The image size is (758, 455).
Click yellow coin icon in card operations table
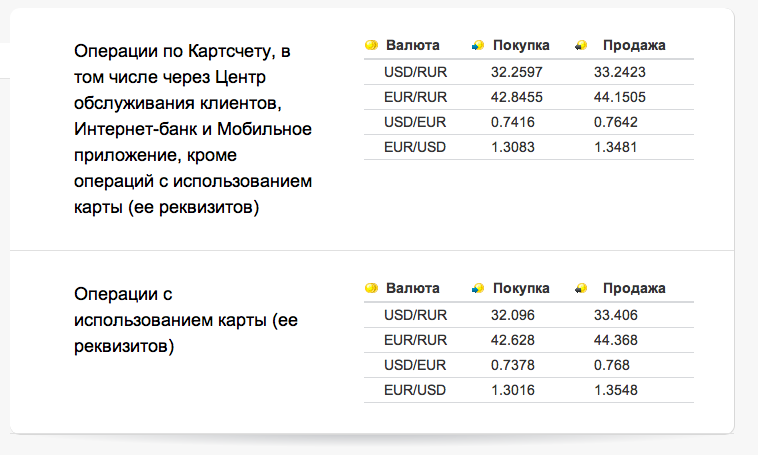coord(371,289)
